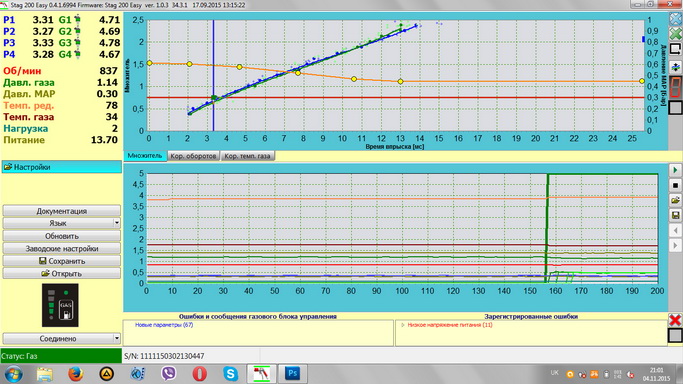Click the Темп. газа reading label

click(28, 117)
